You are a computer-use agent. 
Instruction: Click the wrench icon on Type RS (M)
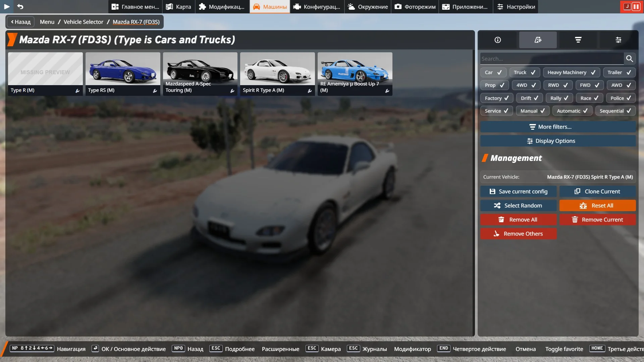(x=155, y=91)
